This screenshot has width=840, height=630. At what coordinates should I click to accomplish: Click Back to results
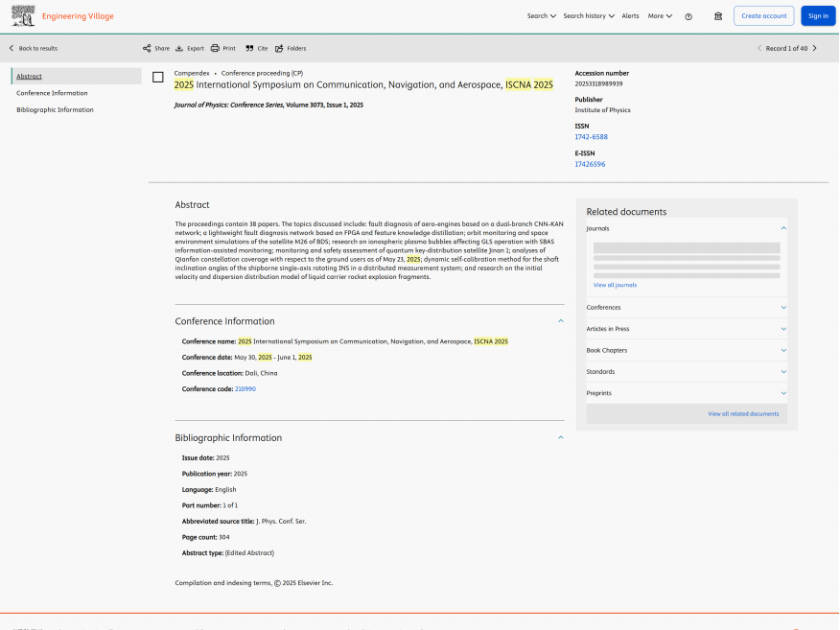(34, 48)
